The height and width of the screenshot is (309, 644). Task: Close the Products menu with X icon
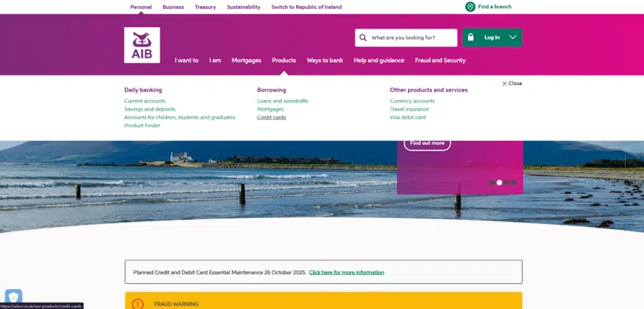click(x=505, y=83)
